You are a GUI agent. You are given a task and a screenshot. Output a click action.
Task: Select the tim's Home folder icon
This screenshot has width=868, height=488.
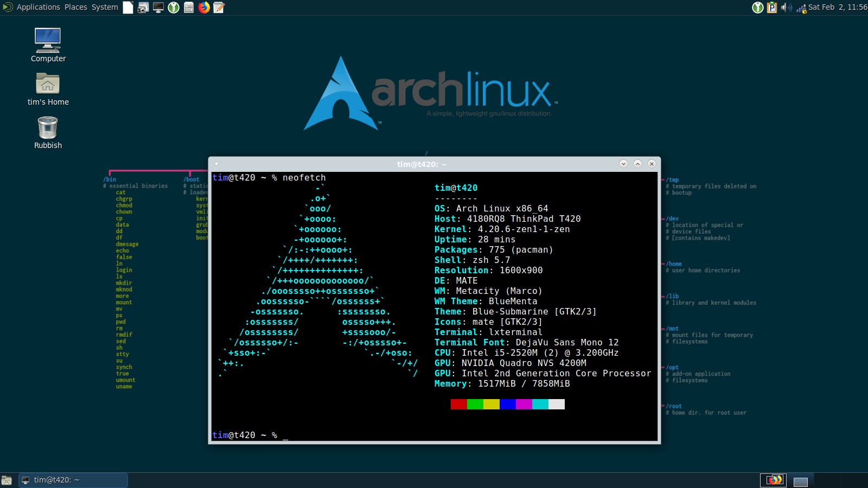[48, 89]
